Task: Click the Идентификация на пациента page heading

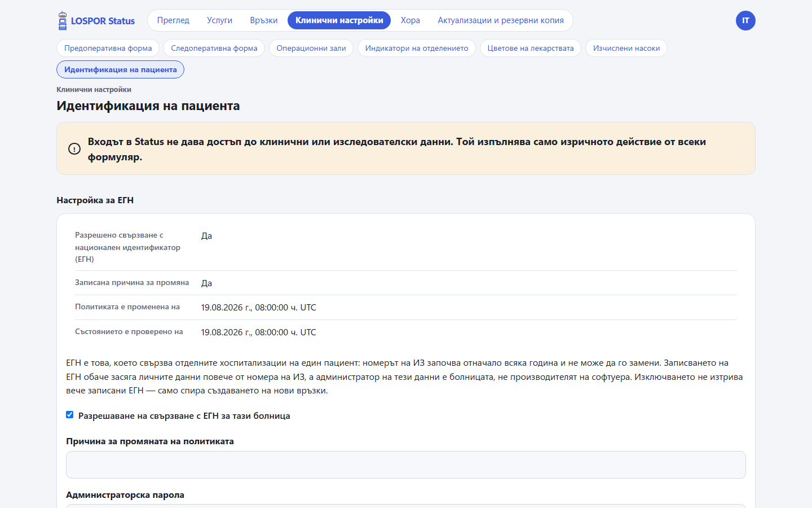Action: pyautogui.click(x=148, y=106)
